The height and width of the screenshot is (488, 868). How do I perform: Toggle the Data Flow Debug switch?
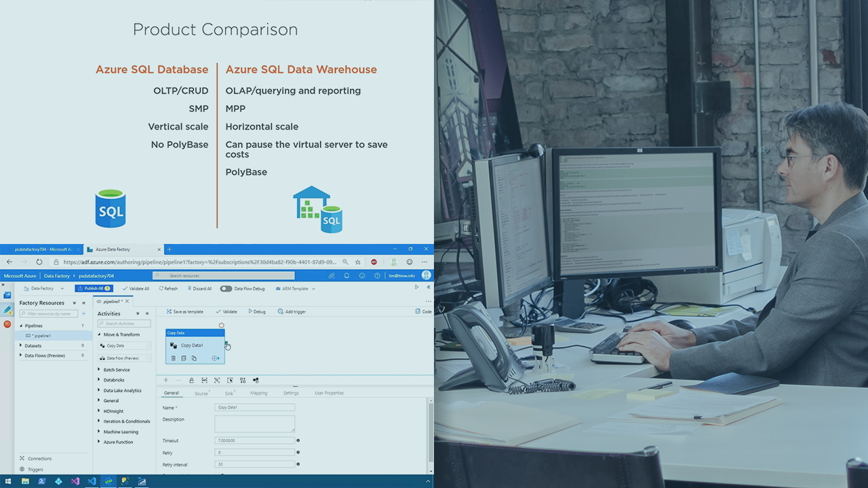coord(226,289)
